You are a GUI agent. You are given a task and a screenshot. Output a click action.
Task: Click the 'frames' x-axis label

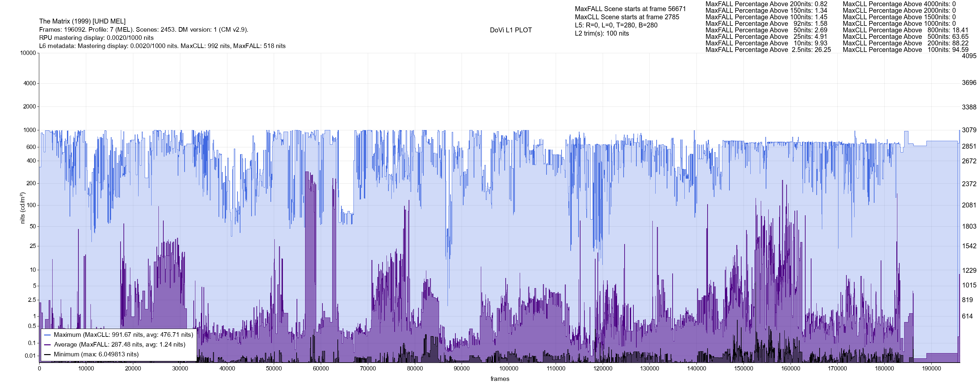click(499, 379)
